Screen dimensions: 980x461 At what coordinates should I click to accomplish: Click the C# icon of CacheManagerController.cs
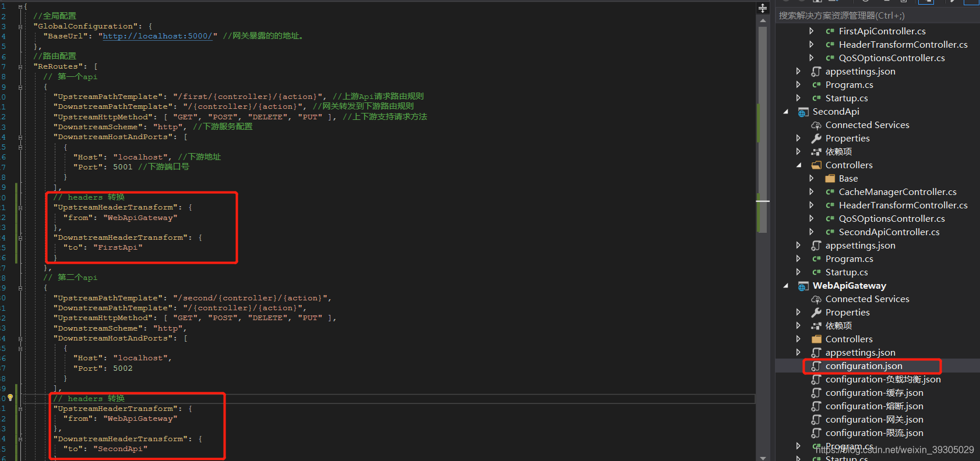830,192
